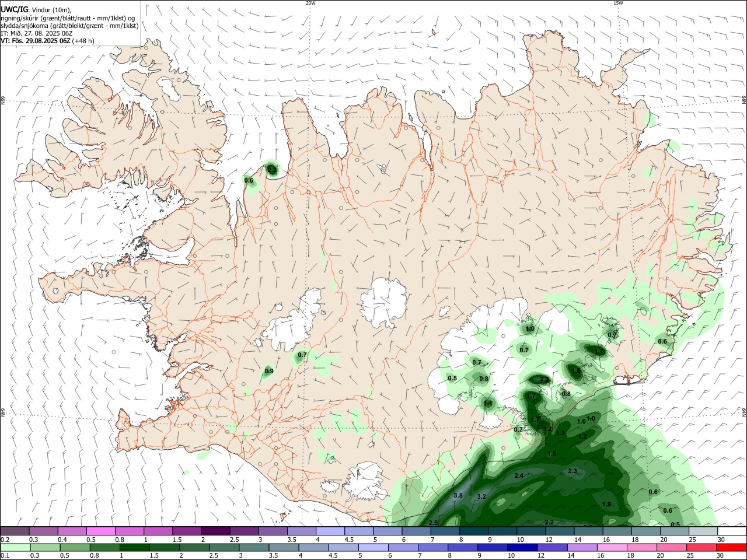Click the light violet 14–16 legend swatch
Viewport: 747px width, 560px height.
click(582, 548)
